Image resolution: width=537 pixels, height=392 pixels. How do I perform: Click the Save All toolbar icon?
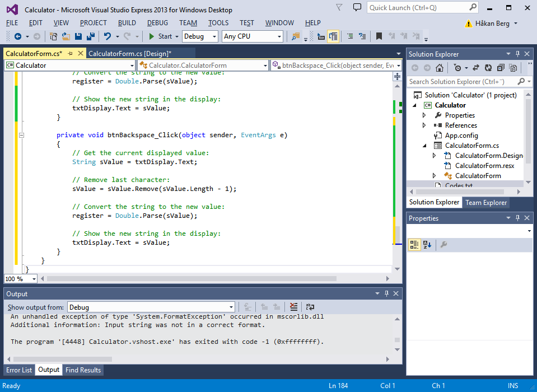tap(90, 36)
